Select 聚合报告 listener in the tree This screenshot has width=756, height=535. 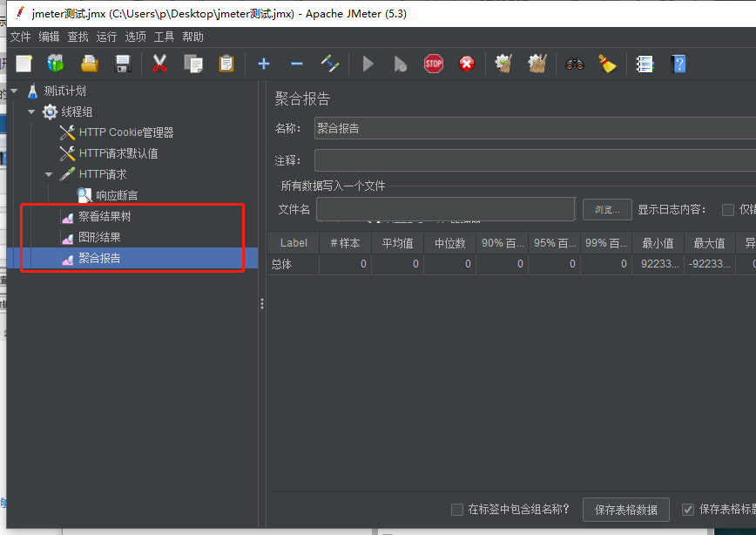[99, 258]
